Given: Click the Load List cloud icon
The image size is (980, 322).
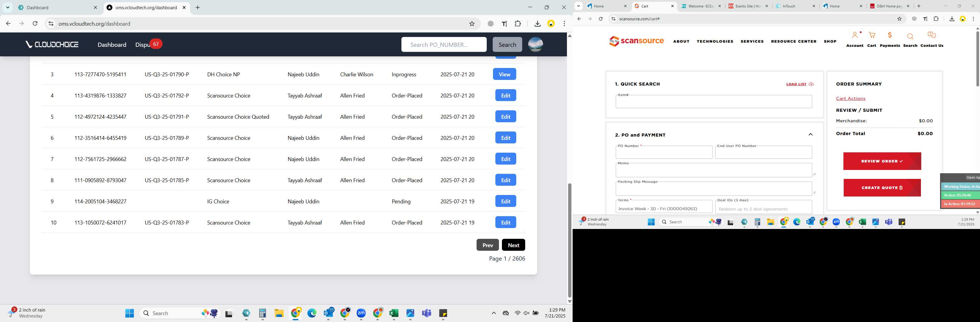Looking at the screenshot, I should click(811, 84).
